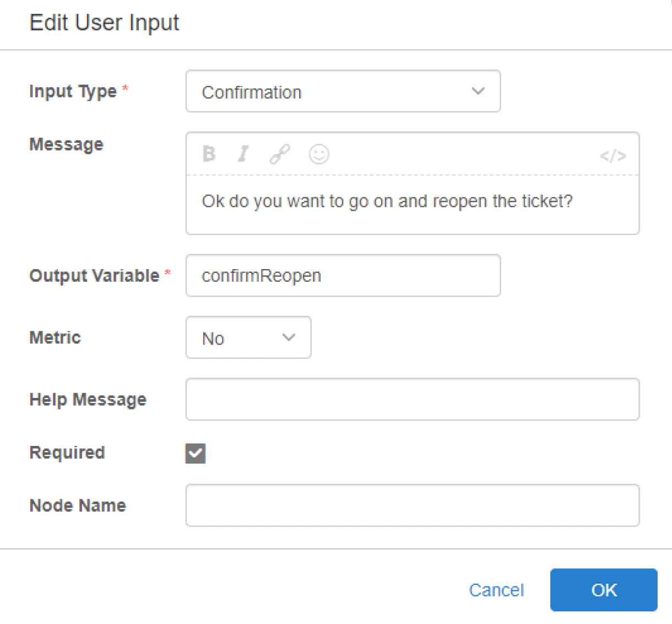Screen dimensions: 672x624
Task: Click the Required label
Action: point(67,453)
